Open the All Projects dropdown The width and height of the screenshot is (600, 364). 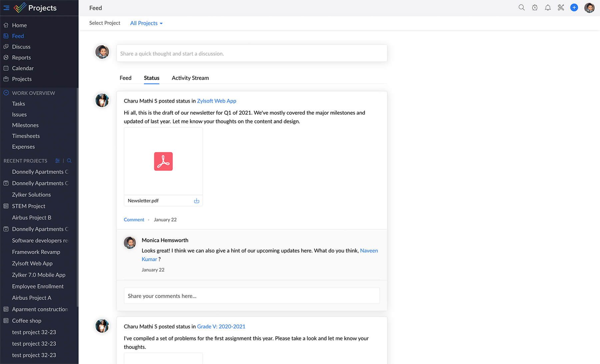(x=146, y=23)
